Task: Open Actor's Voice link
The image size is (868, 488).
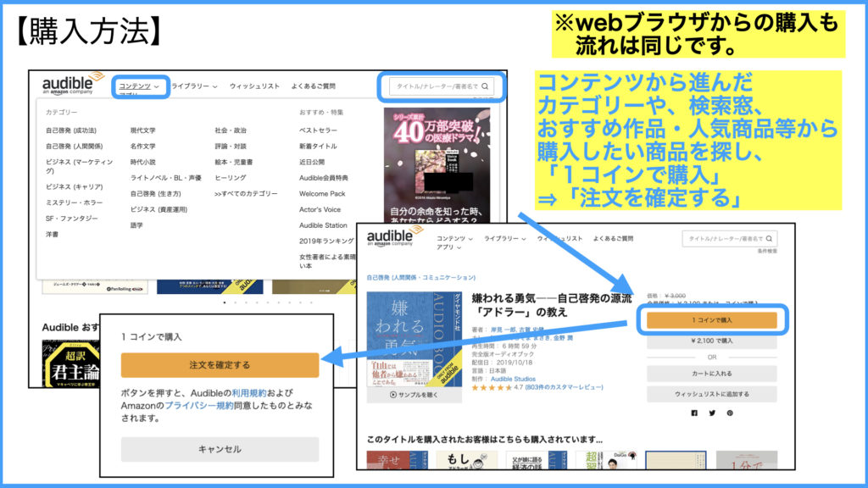Action: pyautogui.click(x=320, y=210)
